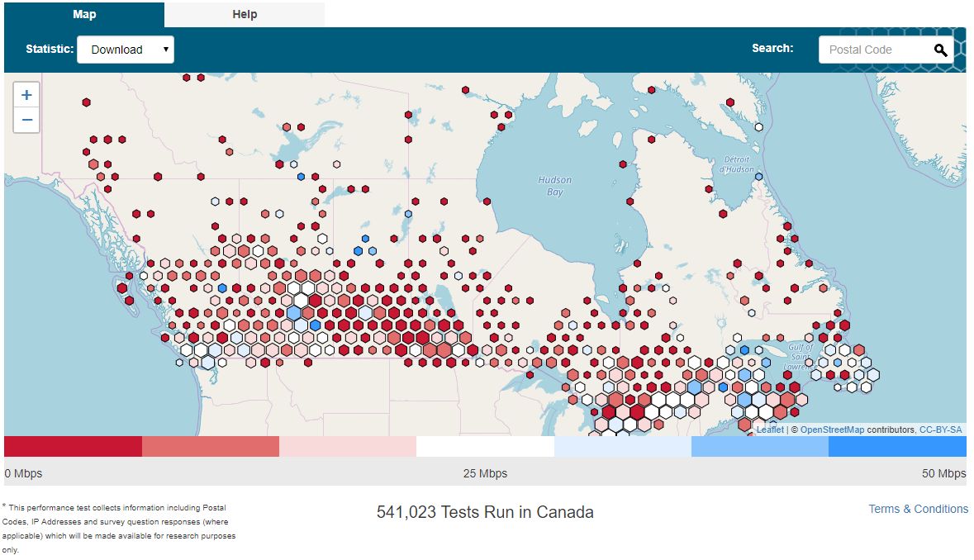Follow the Leaflet attribution link
This screenshot has width=974, height=560.
(x=770, y=429)
